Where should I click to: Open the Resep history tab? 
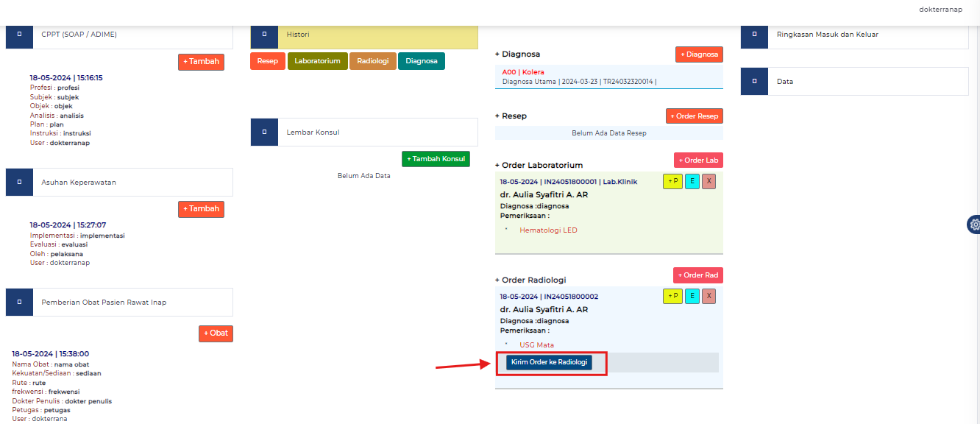pyautogui.click(x=268, y=61)
